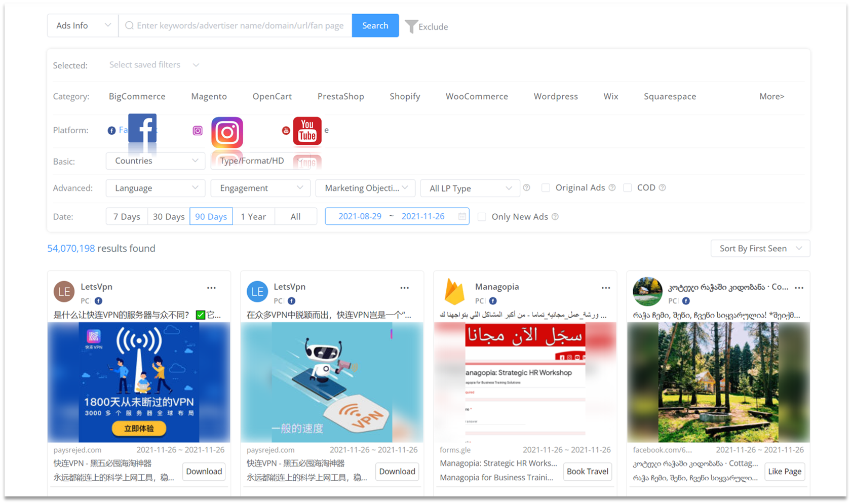Open more options on the cottage ad card
The width and height of the screenshot is (851, 504).
799,288
